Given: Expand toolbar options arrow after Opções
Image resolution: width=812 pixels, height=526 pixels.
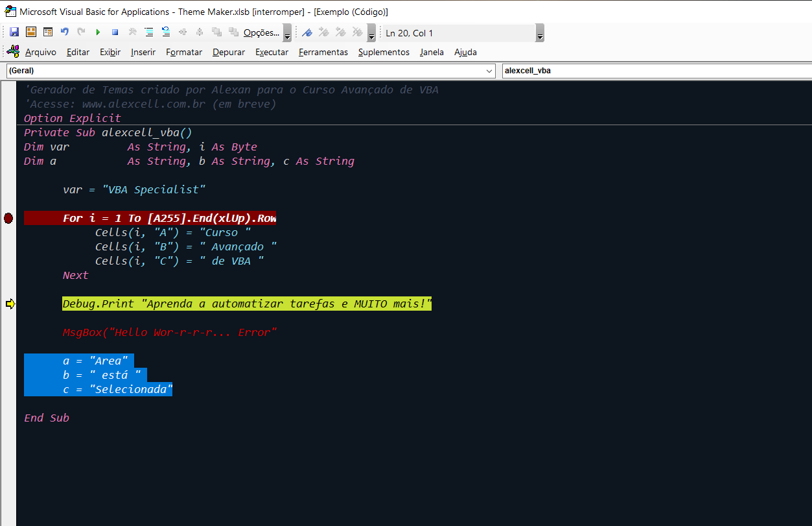Looking at the screenshot, I should 288,33.
